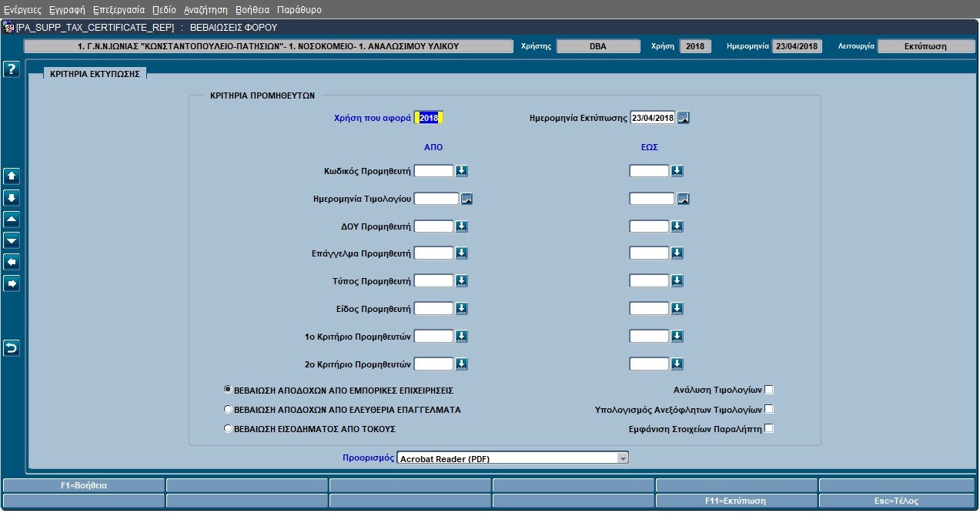Click the go-to-first-record arrow icon in sidebar
Image resolution: width=980 pixels, height=513 pixels.
(x=12, y=220)
